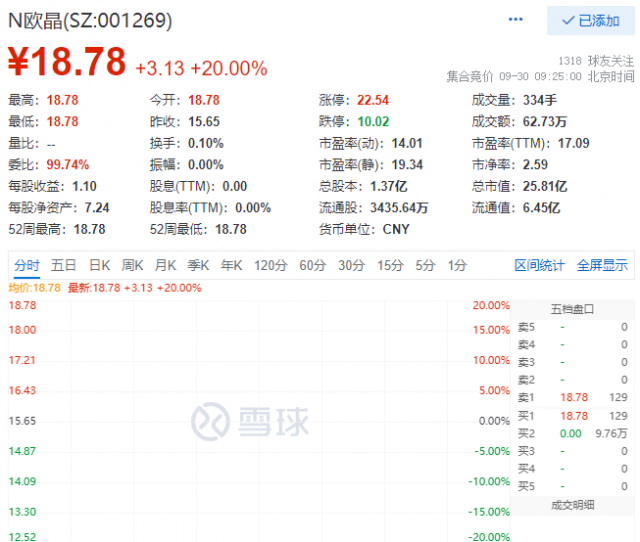640x542 pixels.
Task: Select the 季K quarterly chart tab
Action: point(198,265)
